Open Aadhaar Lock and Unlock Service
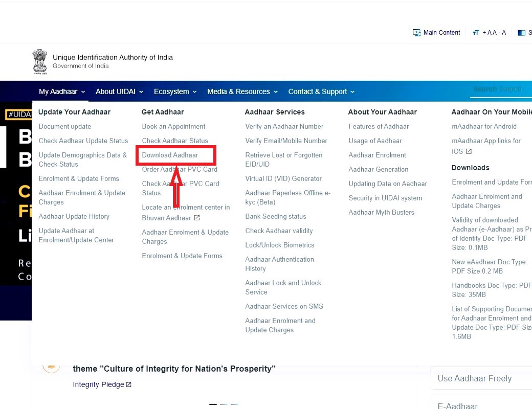Image resolution: width=532 pixels, height=409 pixels. 283,287
